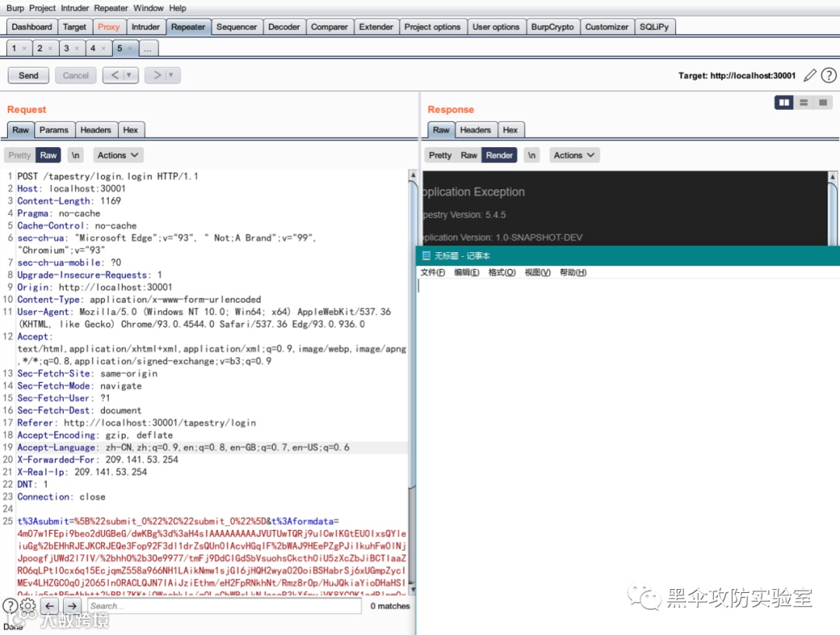Screen dimensions: 840x635
Task: Open Notepad 视图(V) menu
Action: point(538,272)
